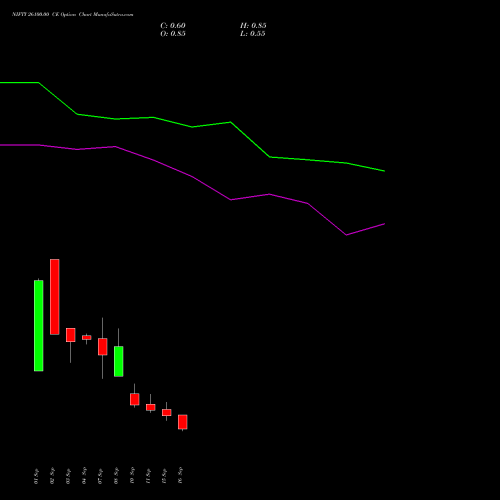Click the '08 Sep' date label
This screenshot has width=500, height=500.
[x=116, y=476]
